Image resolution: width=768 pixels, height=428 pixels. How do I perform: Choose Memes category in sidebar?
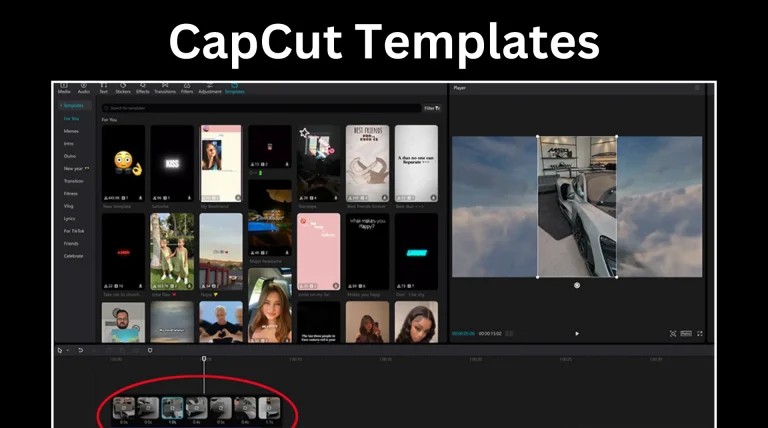(x=71, y=131)
